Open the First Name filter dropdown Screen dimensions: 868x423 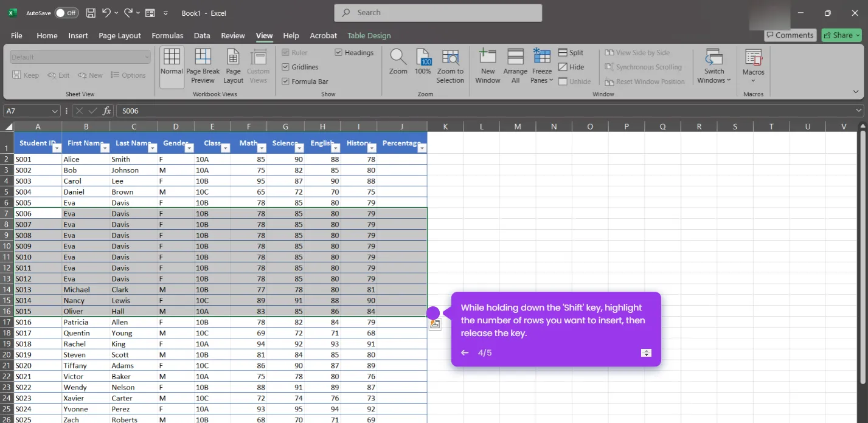click(x=104, y=148)
